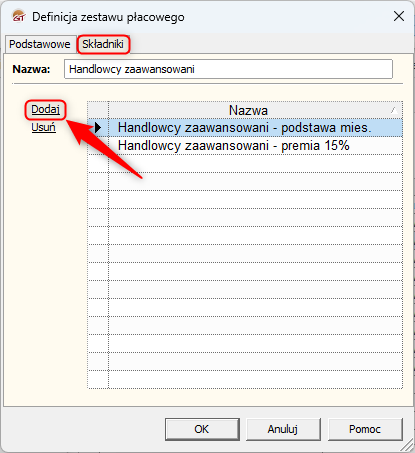Viewport: 415px width, 453px height.
Task: Close the Definicja zestawu płacowego dialog
Action: coord(399,16)
